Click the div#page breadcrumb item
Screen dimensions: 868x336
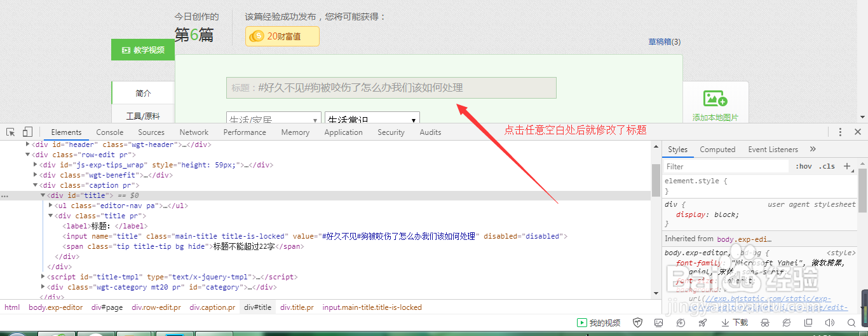[107, 307]
